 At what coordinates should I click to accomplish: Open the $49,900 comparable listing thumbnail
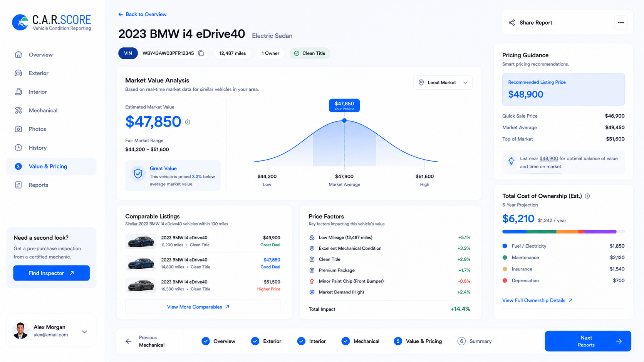[141, 241]
